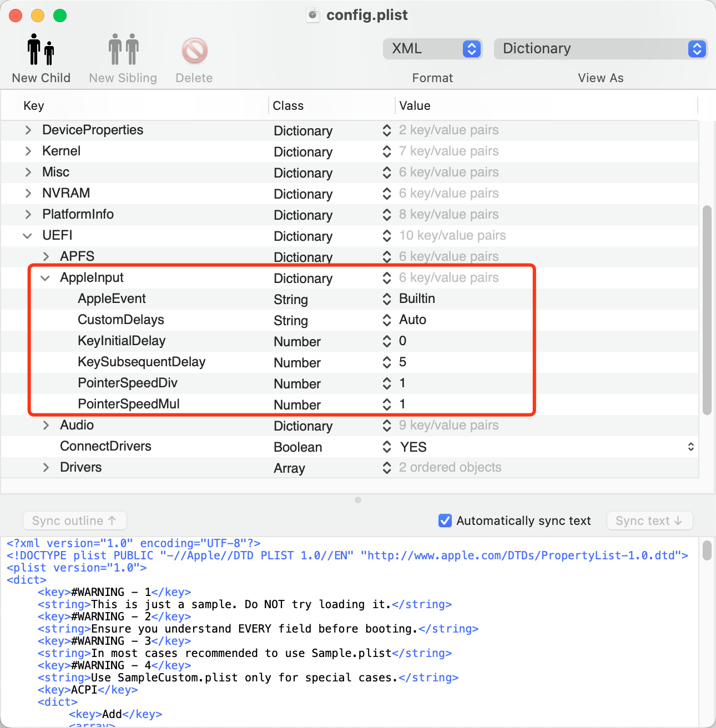Open the class stepper for Drivers array
The height and width of the screenshot is (728, 716).
pyautogui.click(x=387, y=468)
